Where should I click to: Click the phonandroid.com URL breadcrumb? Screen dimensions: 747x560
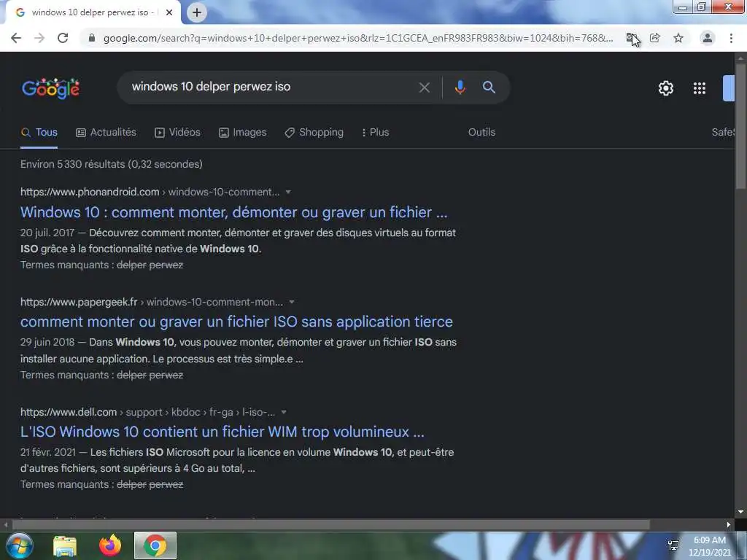(150, 192)
